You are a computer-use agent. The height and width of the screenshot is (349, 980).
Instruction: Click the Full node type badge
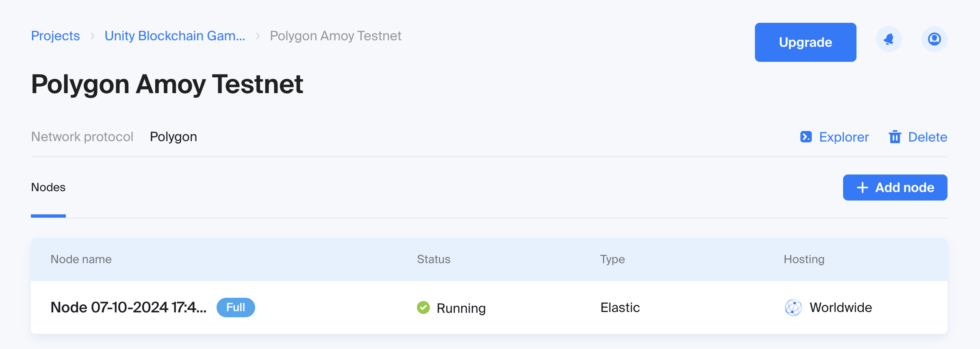[x=236, y=308]
